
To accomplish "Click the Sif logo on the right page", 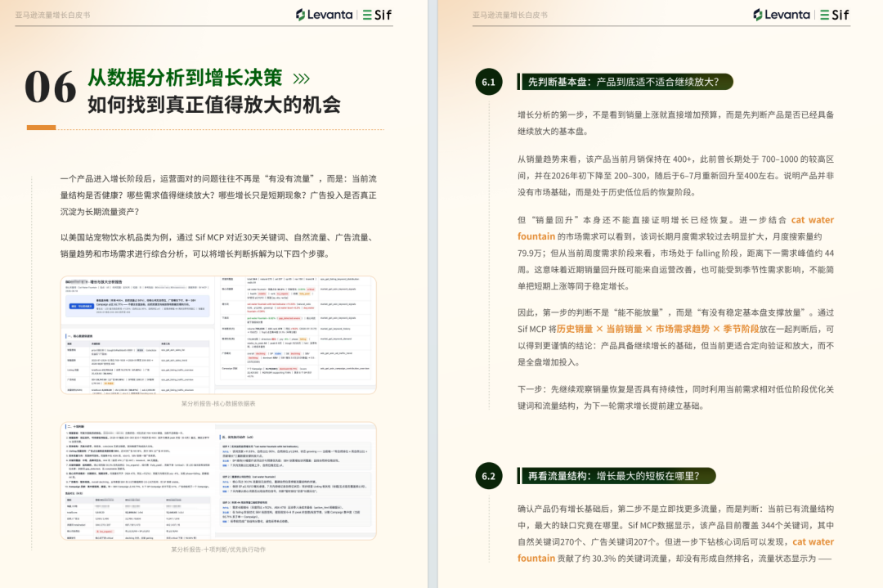I will click(834, 15).
